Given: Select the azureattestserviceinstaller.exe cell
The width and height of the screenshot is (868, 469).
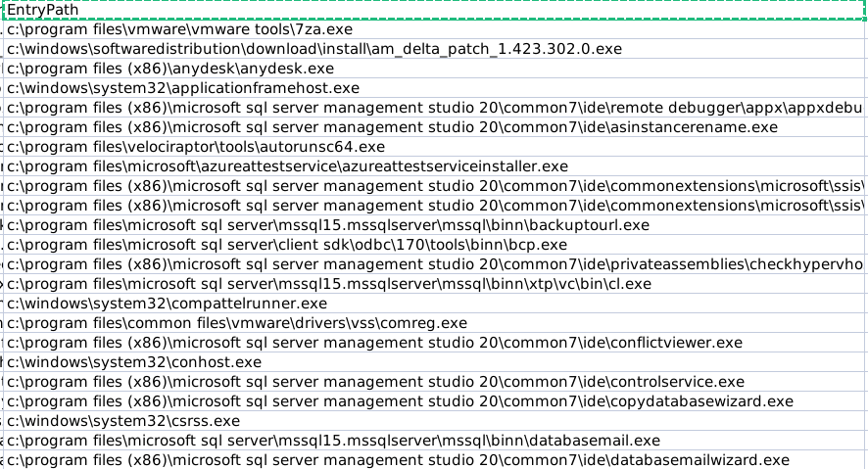Looking at the screenshot, I should (x=435, y=166).
